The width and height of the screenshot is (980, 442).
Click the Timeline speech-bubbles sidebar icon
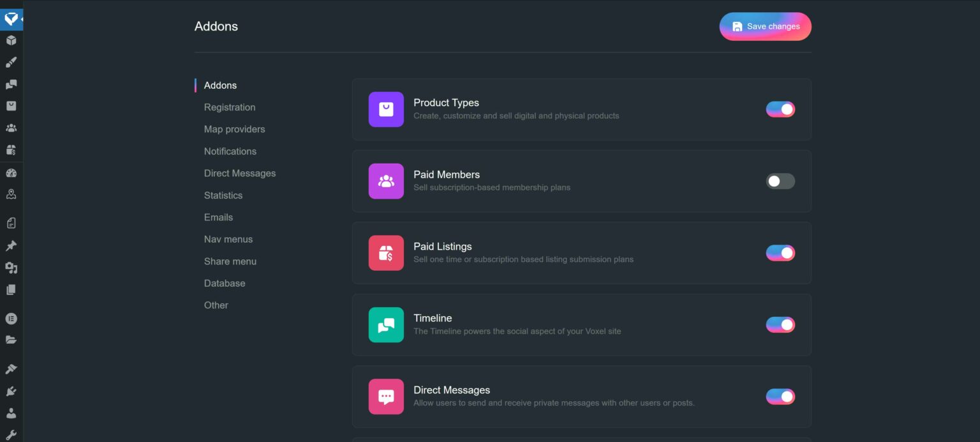click(11, 84)
